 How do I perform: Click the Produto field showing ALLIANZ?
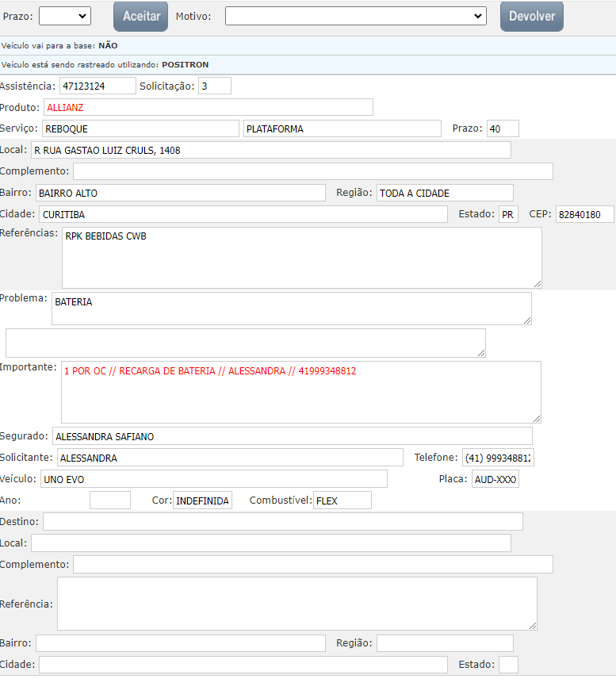click(208, 107)
